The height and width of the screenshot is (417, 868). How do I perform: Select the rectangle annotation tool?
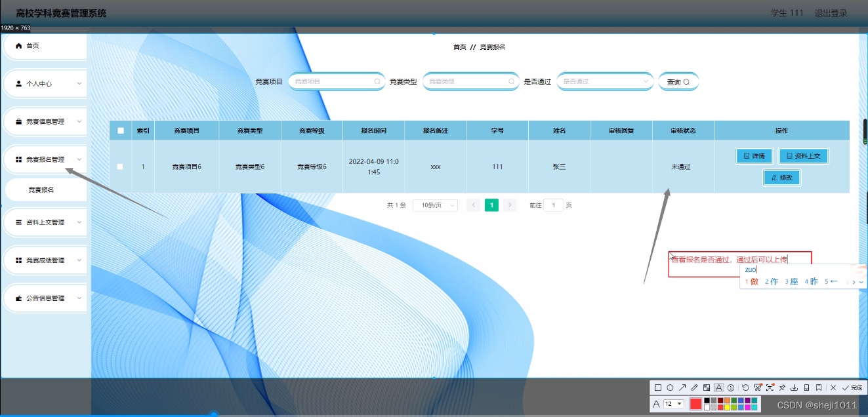(658, 387)
